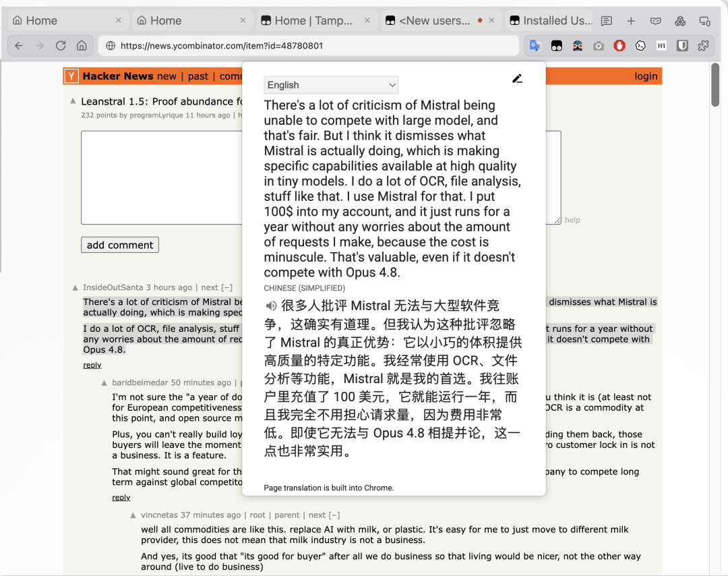Screen dimensions: 728x576
Task: Reload the current page
Action: (x=61, y=45)
